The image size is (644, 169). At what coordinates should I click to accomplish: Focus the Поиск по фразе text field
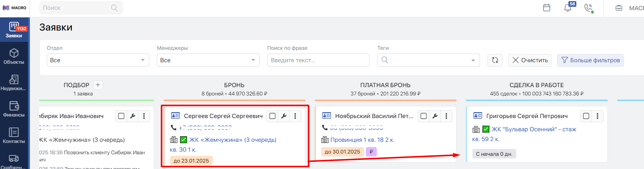[x=318, y=60]
